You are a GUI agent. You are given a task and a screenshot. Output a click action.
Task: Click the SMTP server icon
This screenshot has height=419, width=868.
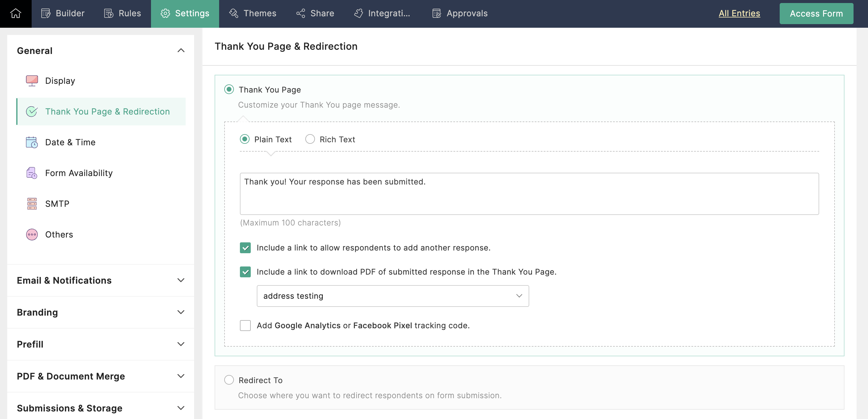[32, 203]
